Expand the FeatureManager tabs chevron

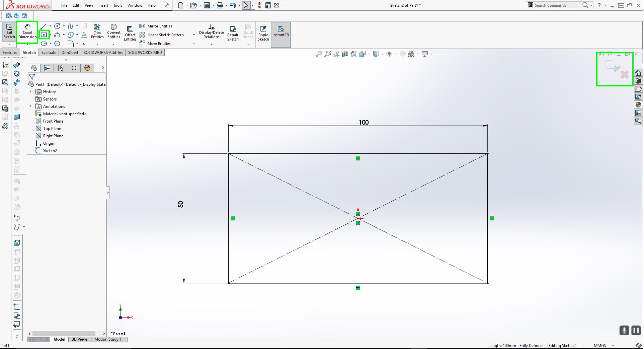(x=103, y=68)
